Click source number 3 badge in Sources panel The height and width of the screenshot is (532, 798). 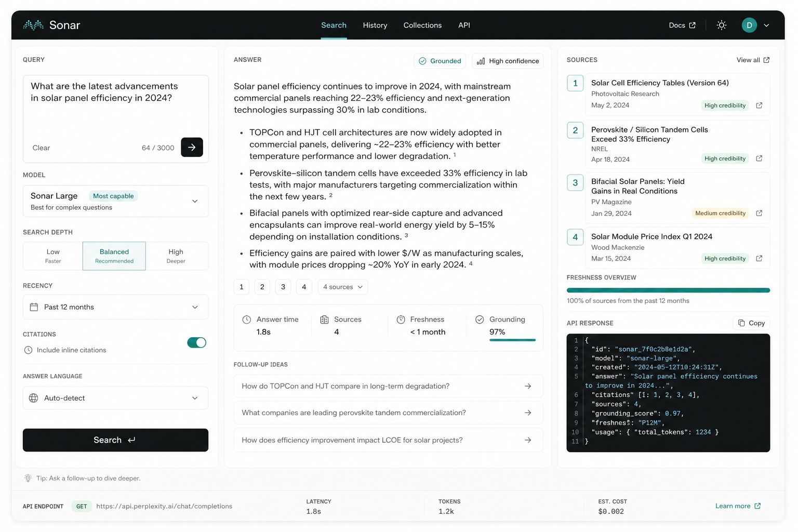coord(575,182)
